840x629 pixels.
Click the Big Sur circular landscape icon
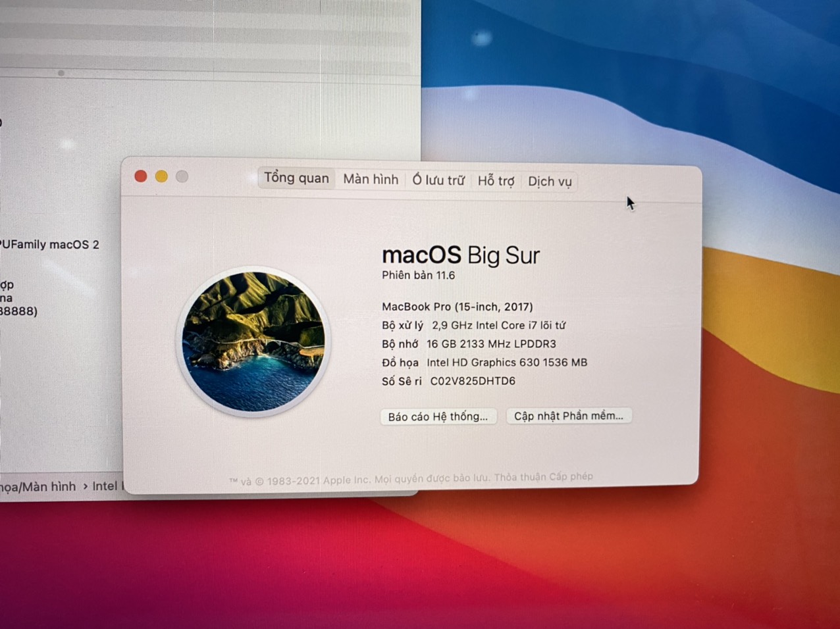pyautogui.click(x=254, y=341)
